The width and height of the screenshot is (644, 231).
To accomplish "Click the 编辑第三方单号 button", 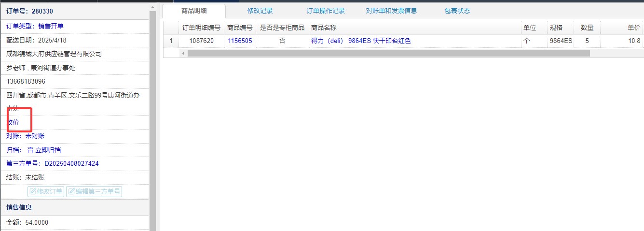I will pos(94,191).
